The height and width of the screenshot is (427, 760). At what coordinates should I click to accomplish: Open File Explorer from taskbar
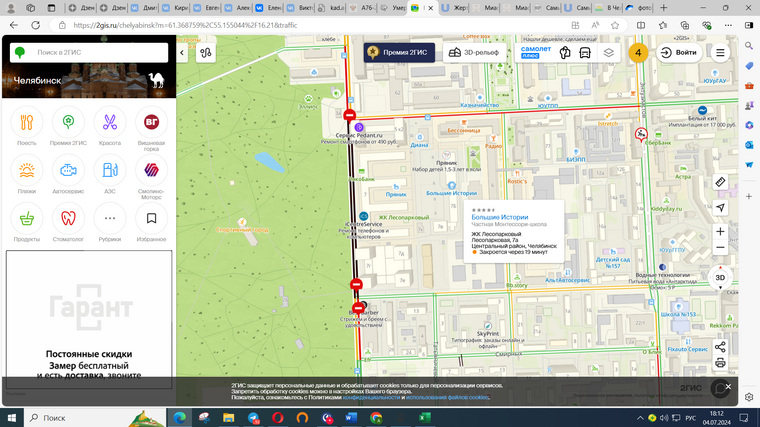[228, 417]
